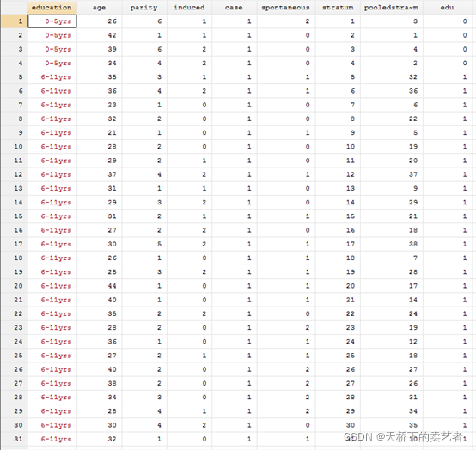The image size is (476, 450).
Task: Select row number 25 header
Action: point(15,356)
